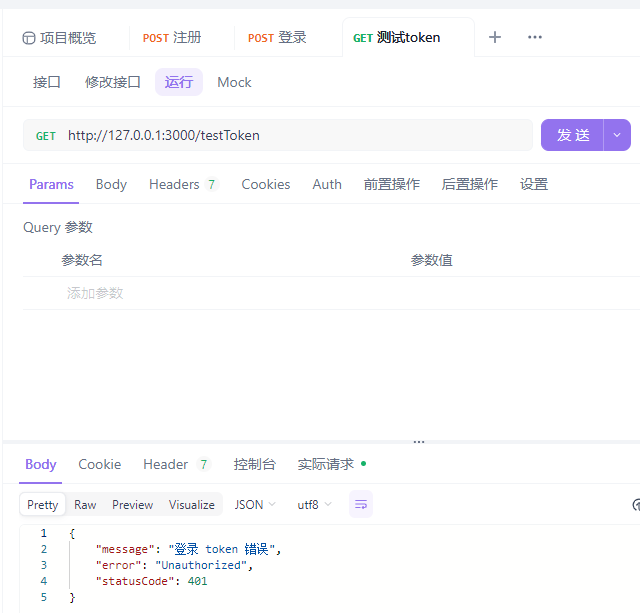Click the request URL input field
This screenshot has width=640, height=613.
[x=290, y=135]
